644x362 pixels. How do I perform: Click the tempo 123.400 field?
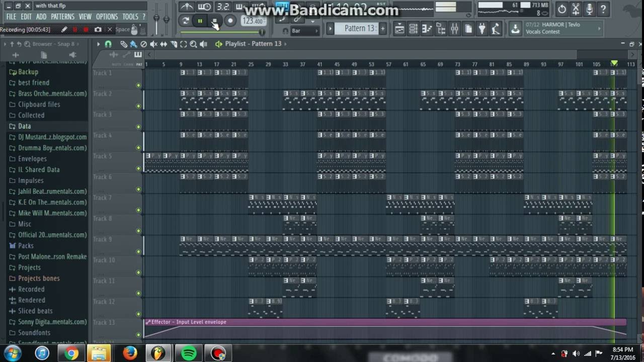tap(253, 21)
